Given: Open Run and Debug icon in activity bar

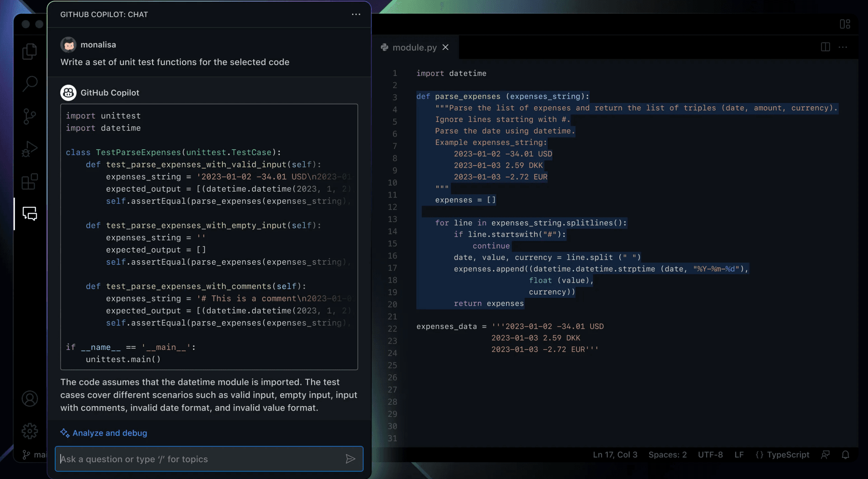Looking at the screenshot, I should coord(30,149).
